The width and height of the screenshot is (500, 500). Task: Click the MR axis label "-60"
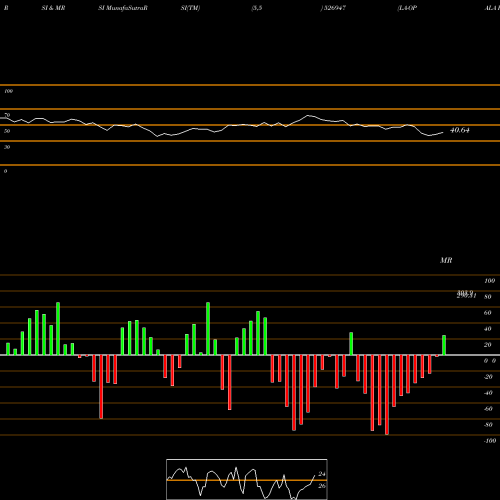pos(488,409)
